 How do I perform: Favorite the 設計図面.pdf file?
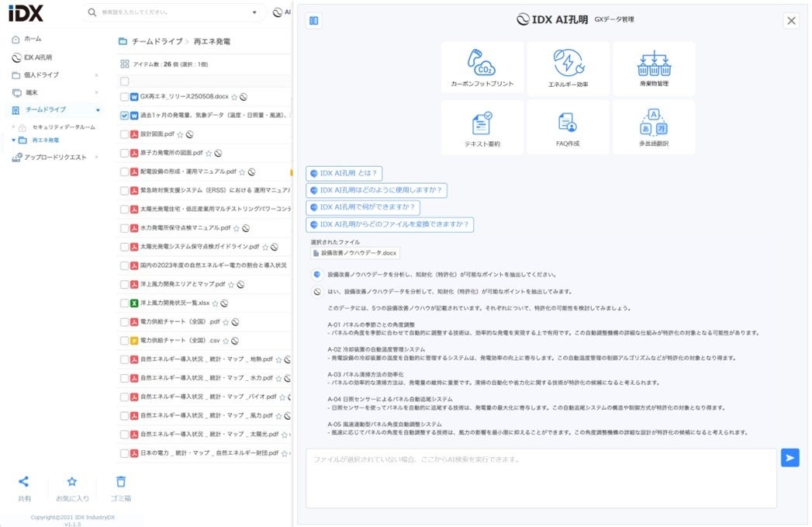(180, 135)
